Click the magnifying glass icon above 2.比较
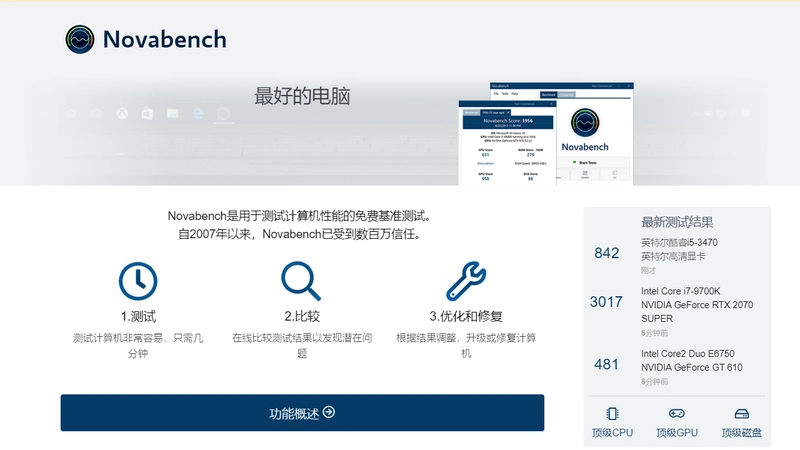 tap(301, 281)
